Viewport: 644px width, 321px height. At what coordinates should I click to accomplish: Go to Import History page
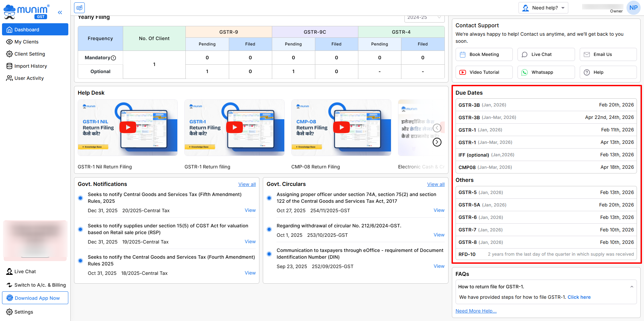coord(31,66)
